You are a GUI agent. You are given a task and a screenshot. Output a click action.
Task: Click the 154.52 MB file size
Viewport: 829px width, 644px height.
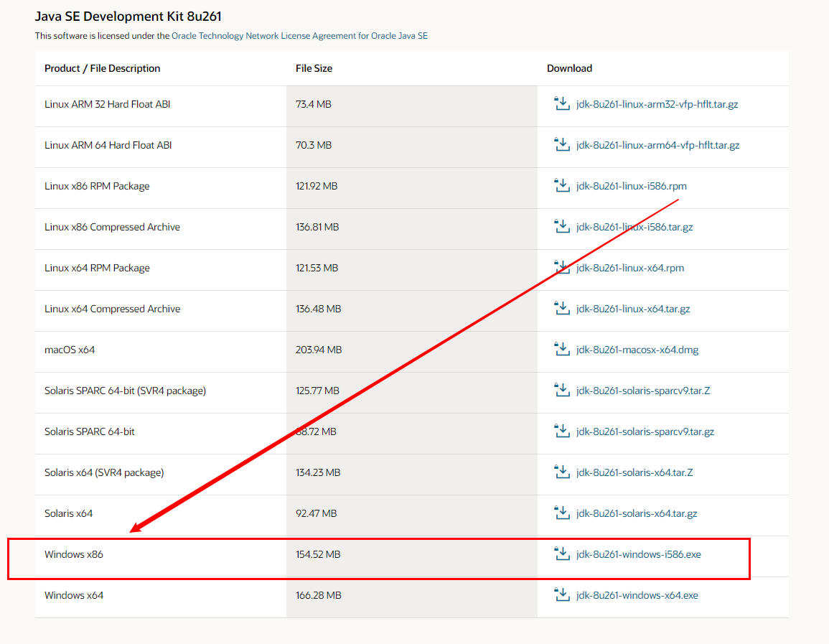tap(318, 555)
